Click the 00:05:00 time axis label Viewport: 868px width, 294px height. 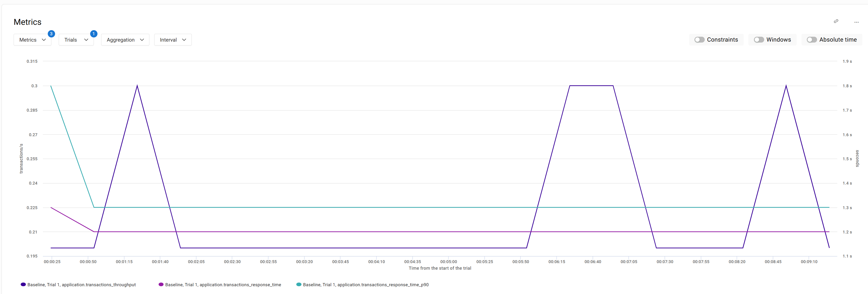[x=448, y=262]
